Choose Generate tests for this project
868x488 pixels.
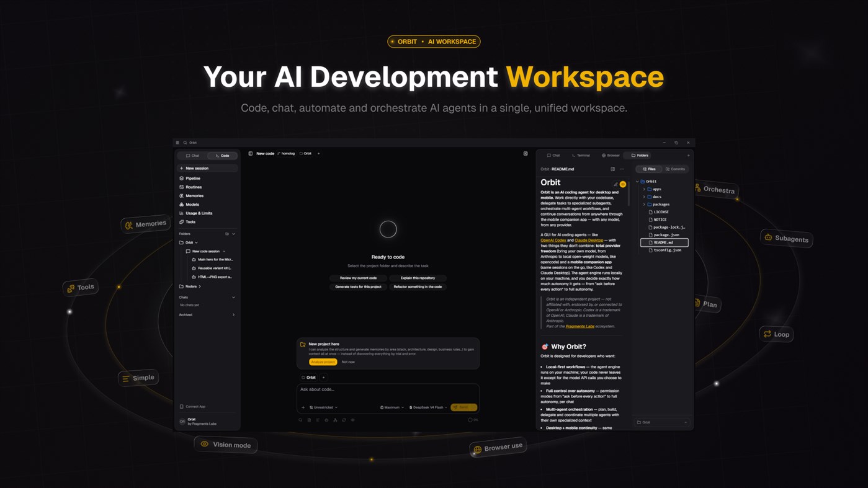[x=358, y=286]
